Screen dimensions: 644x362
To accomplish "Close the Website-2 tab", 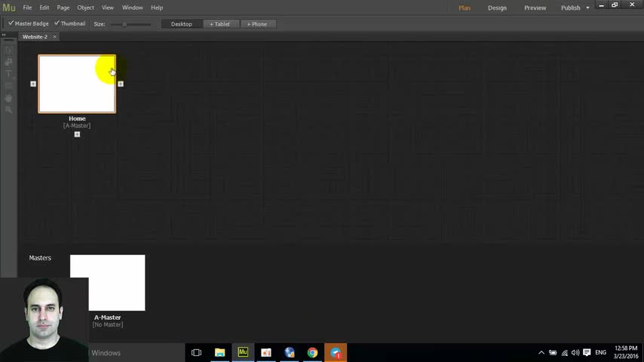I will (54, 36).
